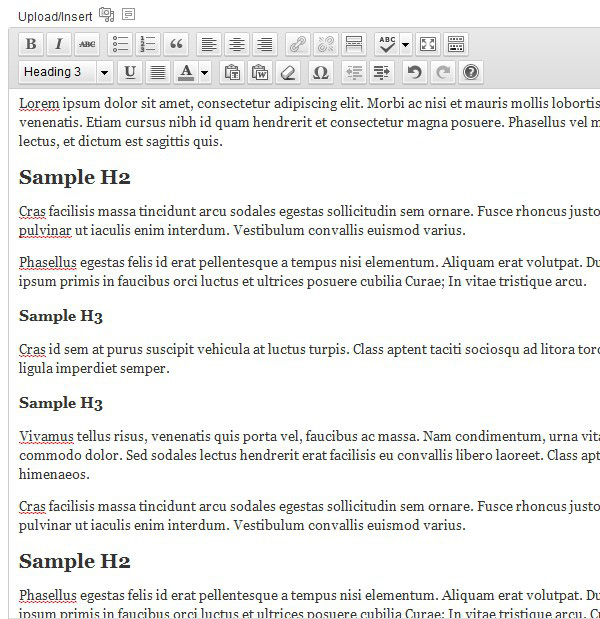Click the first 'Sample H3' heading
This screenshot has width=600, height=619.
[61, 316]
